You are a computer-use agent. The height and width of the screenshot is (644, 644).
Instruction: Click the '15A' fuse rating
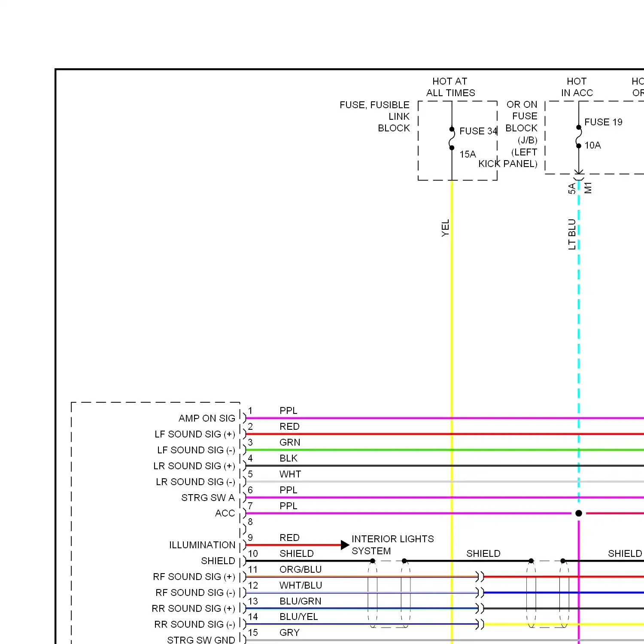[x=468, y=154]
